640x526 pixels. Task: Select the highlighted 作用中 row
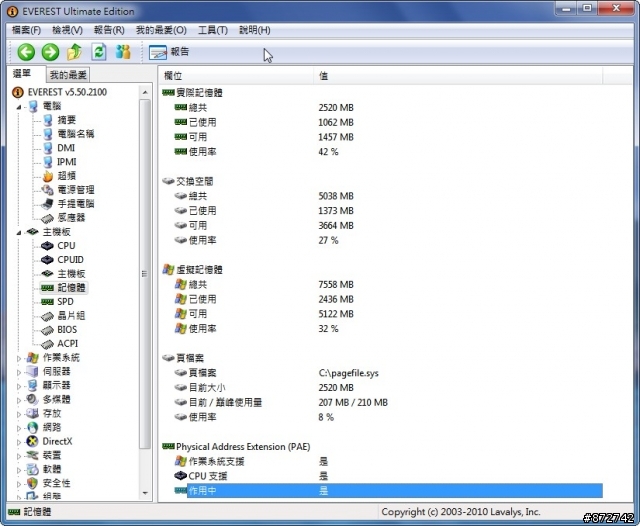click(x=395, y=491)
